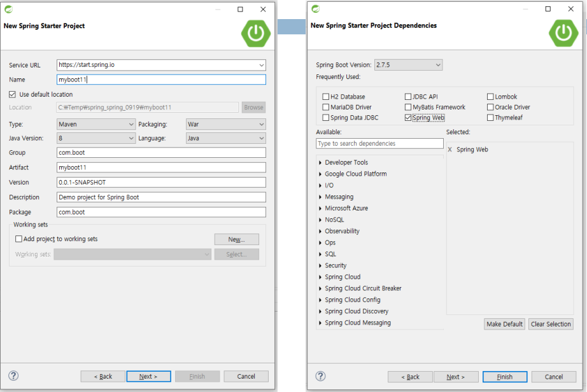Click the Artifact input field
This screenshot has width=587, height=392.
161,167
